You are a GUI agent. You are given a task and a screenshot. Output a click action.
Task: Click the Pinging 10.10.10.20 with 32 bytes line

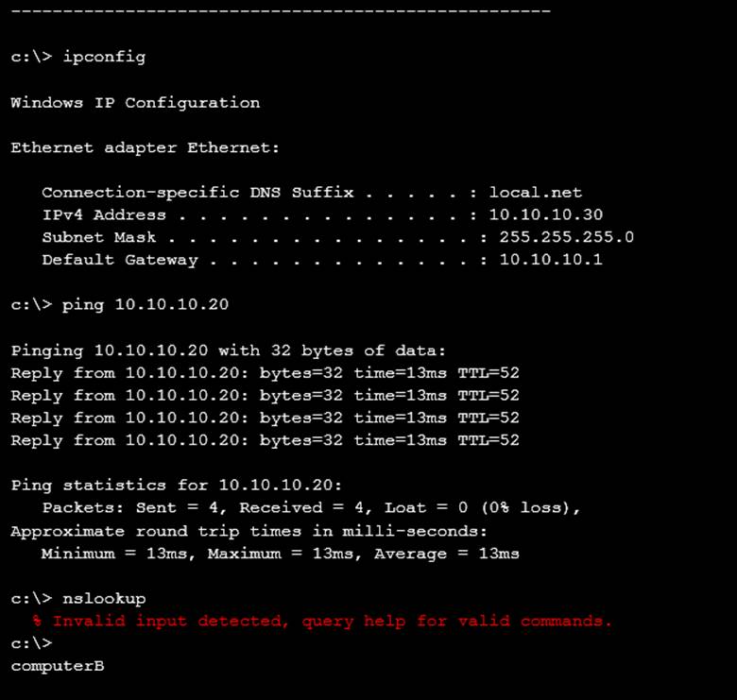tap(229, 350)
